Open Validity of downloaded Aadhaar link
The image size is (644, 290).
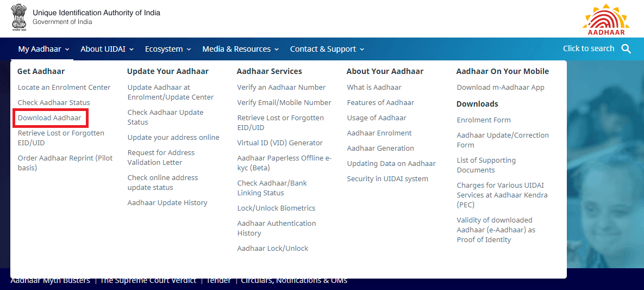(496, 230)
